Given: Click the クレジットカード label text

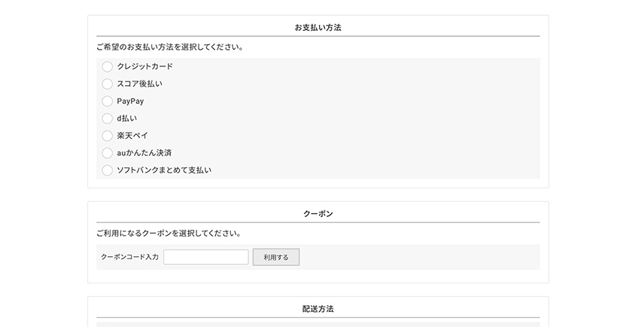Looking at the screenshot, I should [x=144, y=66].
